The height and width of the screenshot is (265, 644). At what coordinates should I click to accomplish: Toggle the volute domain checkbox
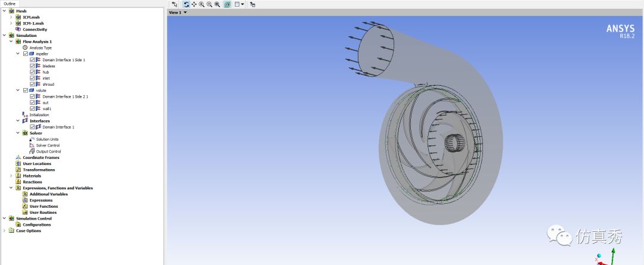[25, 91]
